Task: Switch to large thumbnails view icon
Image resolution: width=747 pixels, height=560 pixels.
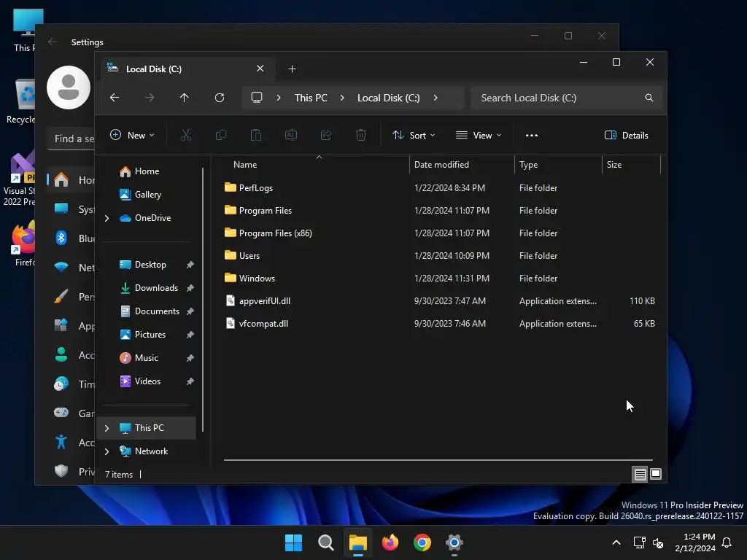Action: [x=656, y=474]
